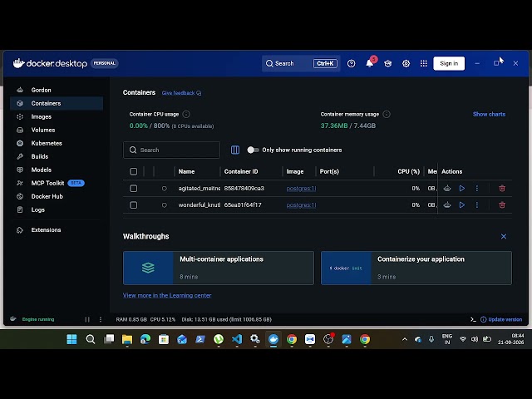
Task: Click Engine running status whale
Action: (x=13, y=319)
